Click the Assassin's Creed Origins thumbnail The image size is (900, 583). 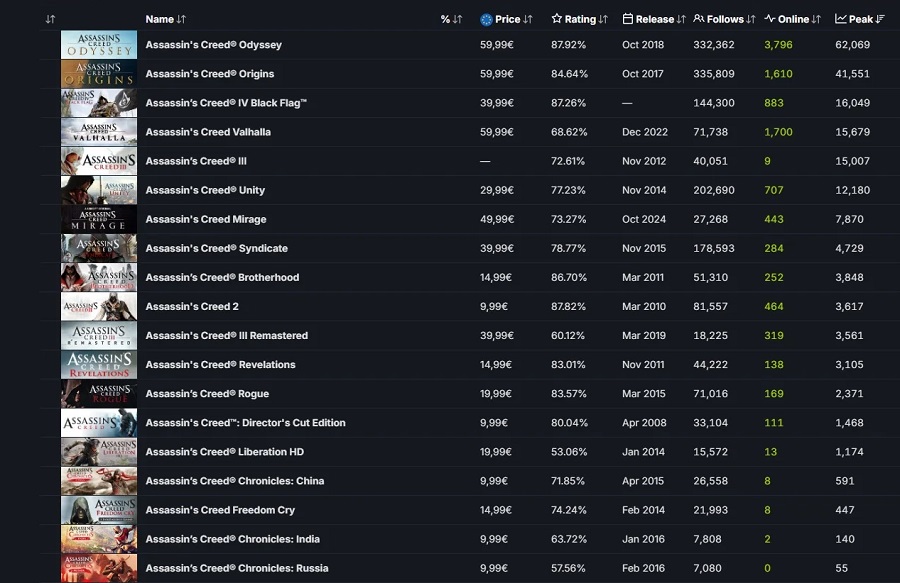(x=99, y=74)
